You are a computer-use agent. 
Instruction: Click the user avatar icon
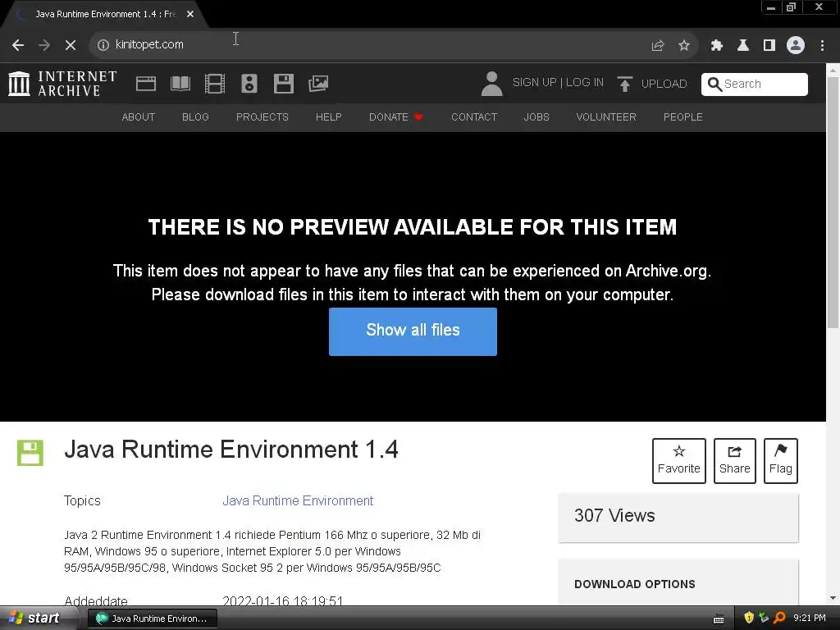(491, 84)
